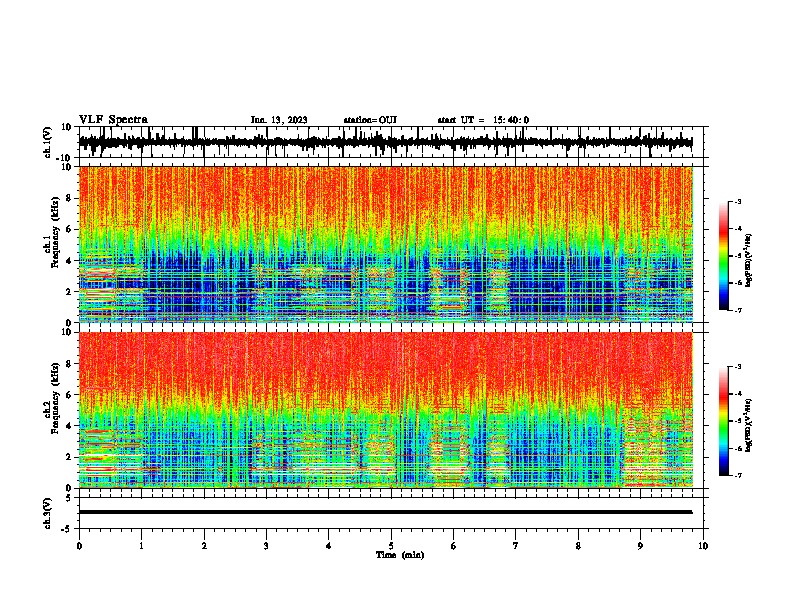
Task: Click time-axis tick label '7'
Action: pos(516,546)
